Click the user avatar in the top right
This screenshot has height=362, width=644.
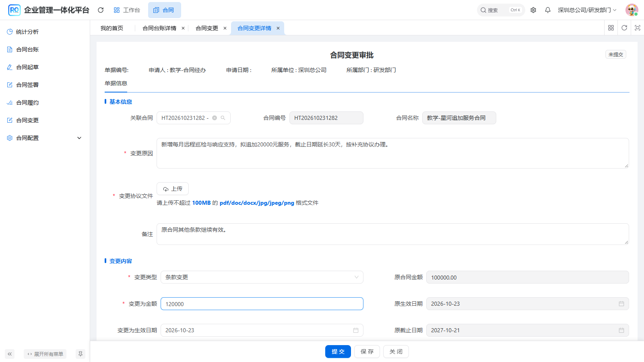pyautogui.click(x=632, y=10)
